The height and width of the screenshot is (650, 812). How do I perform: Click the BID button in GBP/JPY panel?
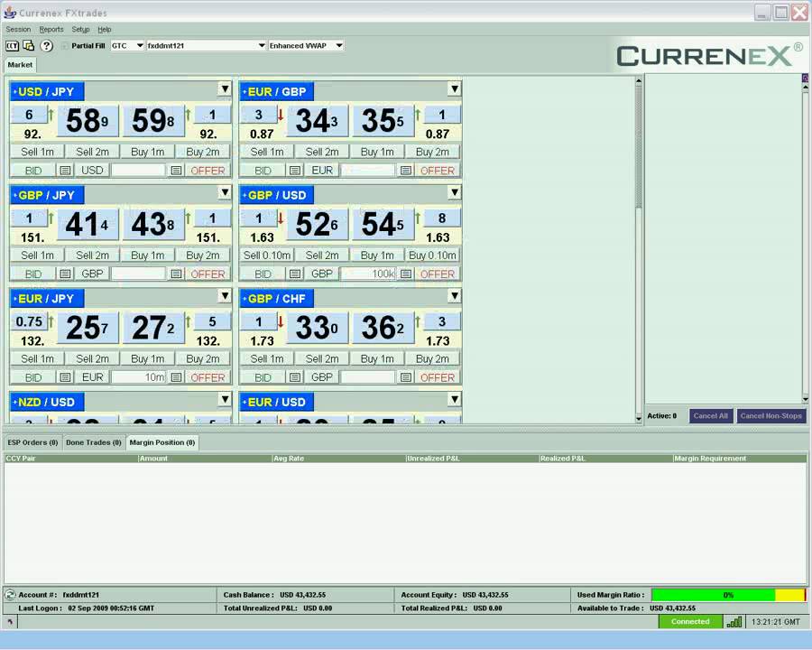tap(33, 274)
